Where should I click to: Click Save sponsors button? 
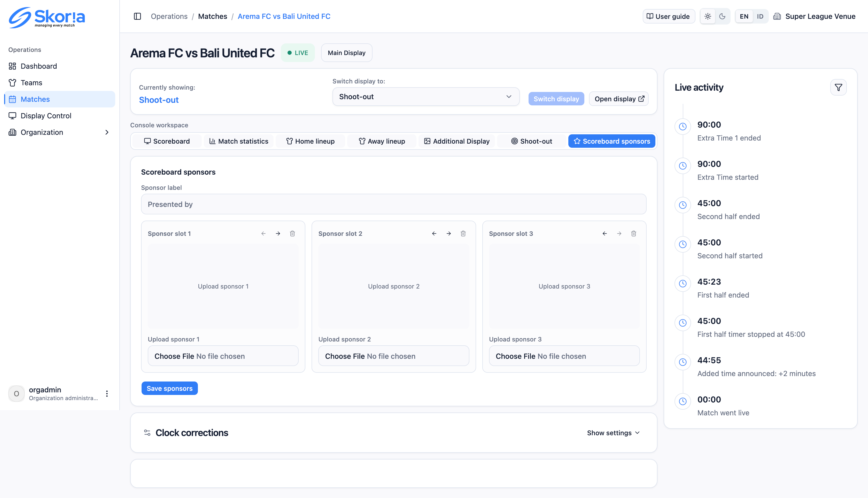tap(170, 388)
